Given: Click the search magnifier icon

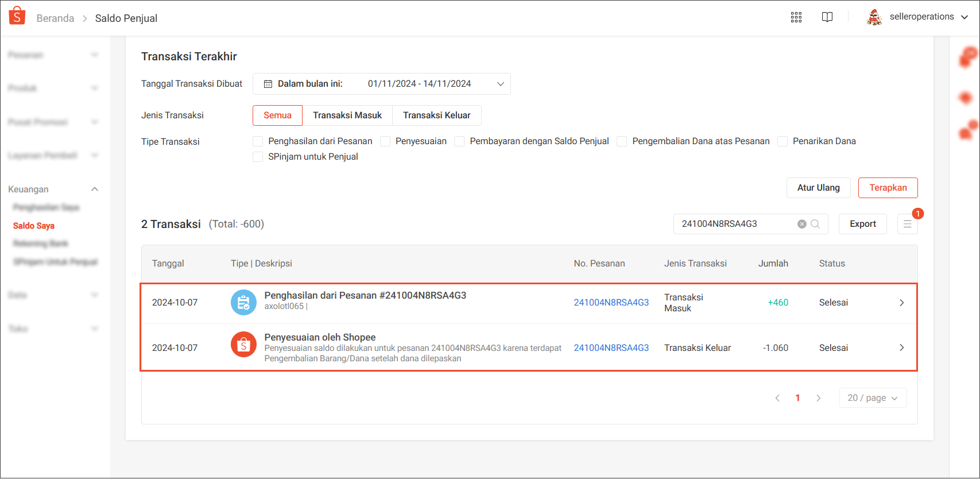Looking at the screenshot, I should click(815, 224).
